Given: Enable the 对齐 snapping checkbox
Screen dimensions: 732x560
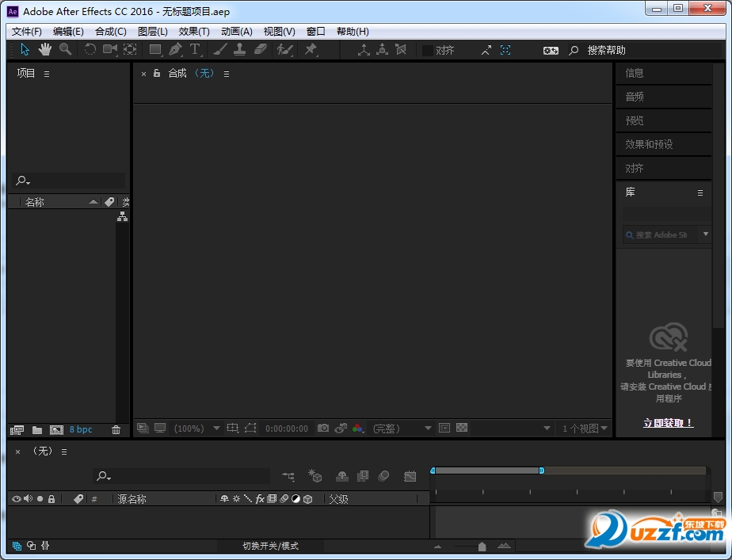Looking at the screenshot, I should click(428, 51).
